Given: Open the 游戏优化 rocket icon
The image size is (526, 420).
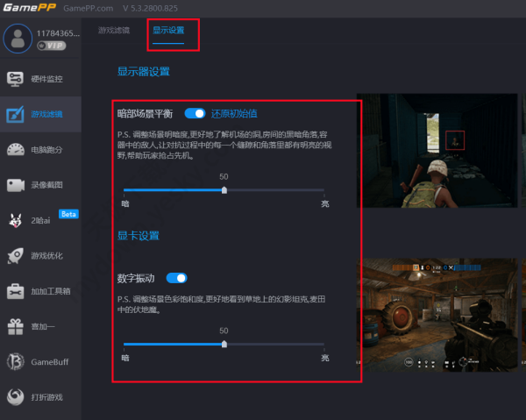Looking at the screenshot, I should click(15, 256).
